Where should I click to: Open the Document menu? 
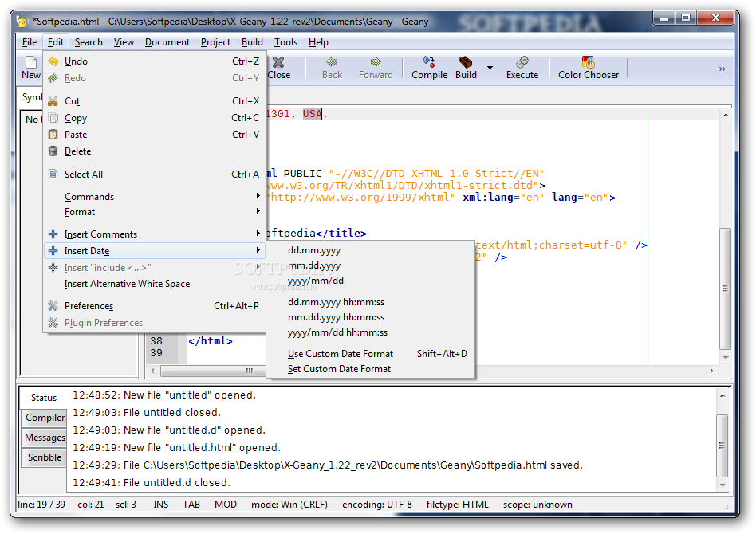167,42
